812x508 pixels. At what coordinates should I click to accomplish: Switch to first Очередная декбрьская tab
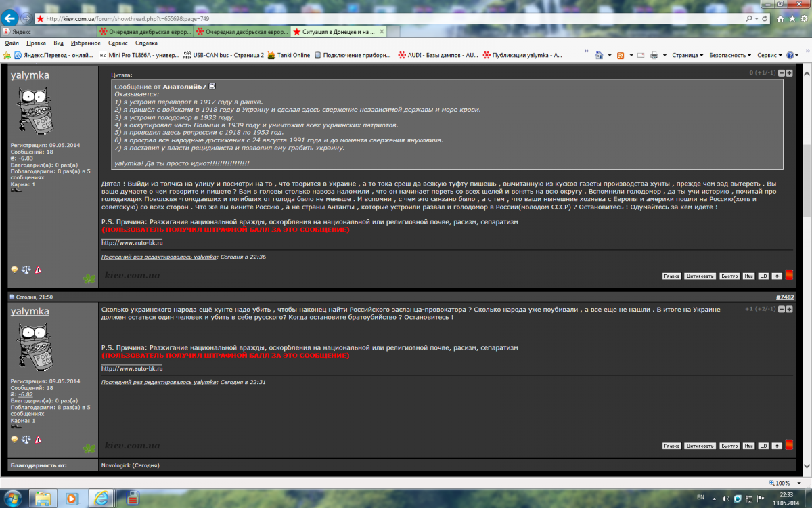click(145, 31)
